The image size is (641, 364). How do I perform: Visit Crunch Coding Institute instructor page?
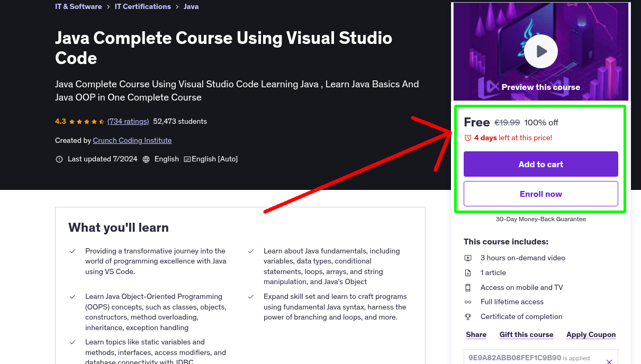[x=132, y=140]
